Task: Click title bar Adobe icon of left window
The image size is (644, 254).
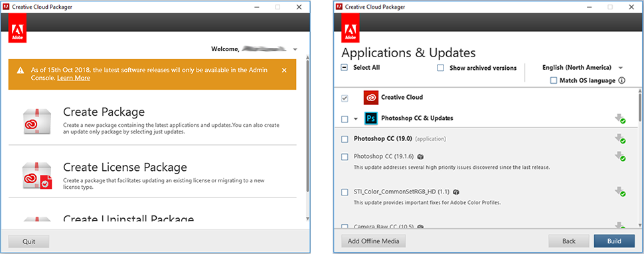Action: point(6,7)
